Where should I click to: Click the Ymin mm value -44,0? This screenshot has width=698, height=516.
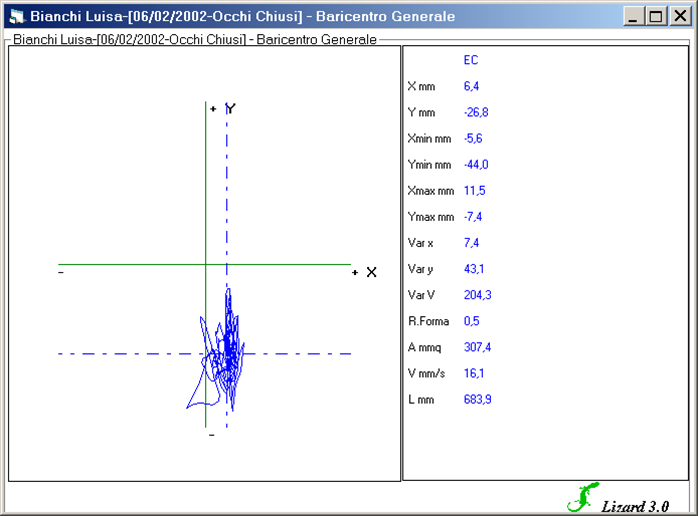[x=475, y=165]
